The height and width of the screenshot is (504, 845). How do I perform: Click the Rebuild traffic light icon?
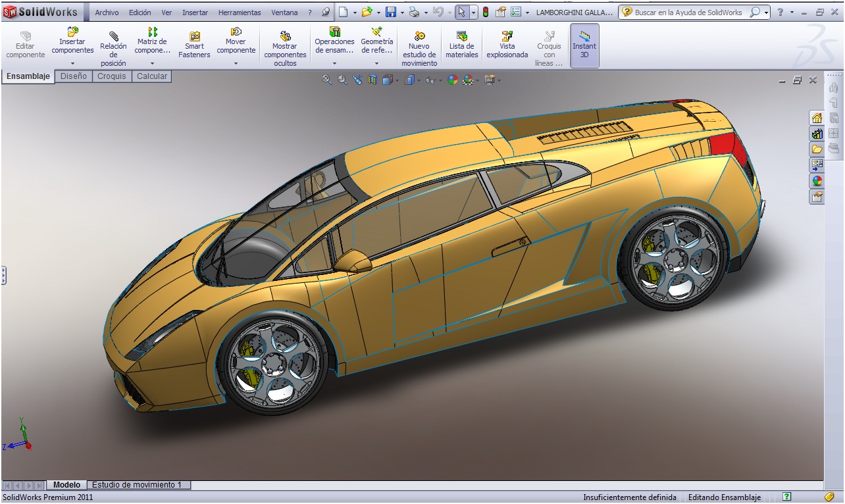coord(486,12)
